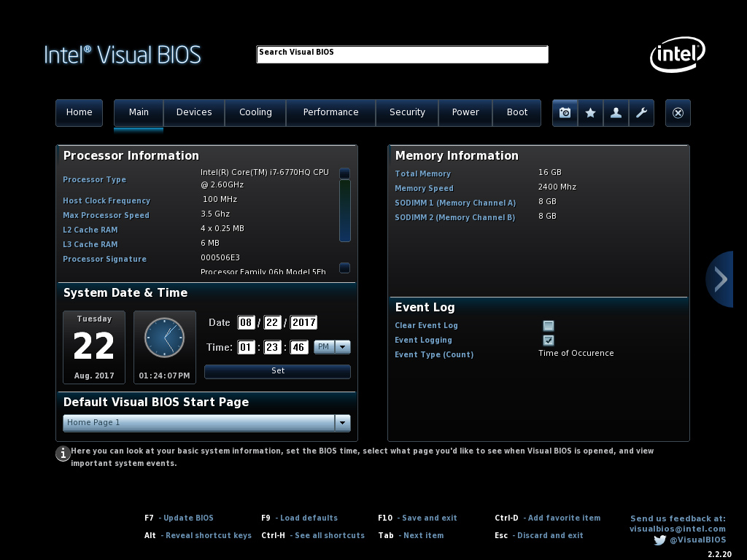Take a screenshot with the camera icon
This screenshot has height=560, width=747.
point(565,112)
